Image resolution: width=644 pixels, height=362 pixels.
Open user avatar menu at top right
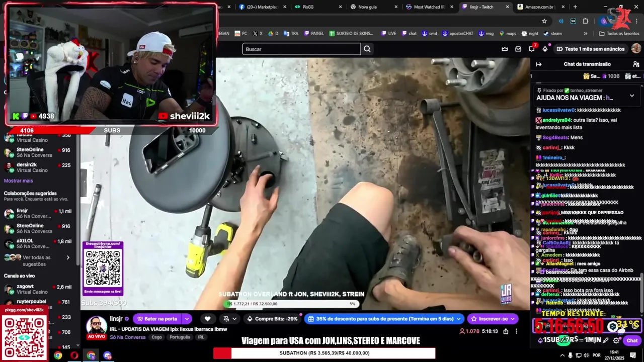636,48
